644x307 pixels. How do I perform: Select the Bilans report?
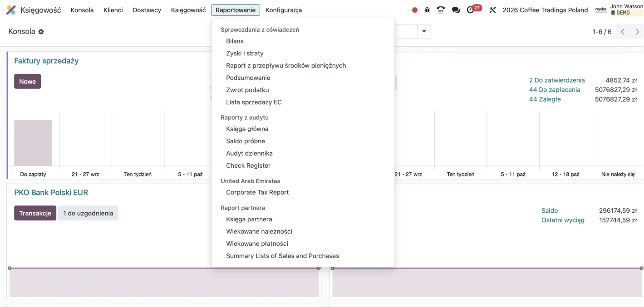click(x=303, y=41)
